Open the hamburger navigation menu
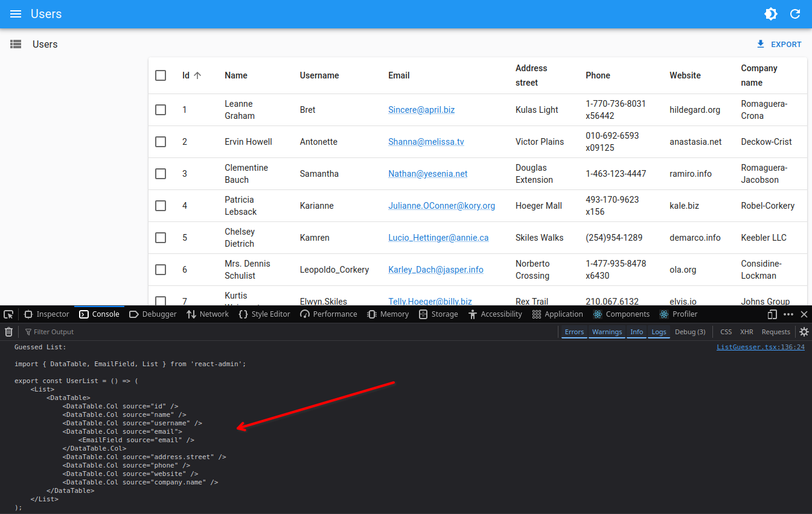812x514 pixels. pos(15,14)
